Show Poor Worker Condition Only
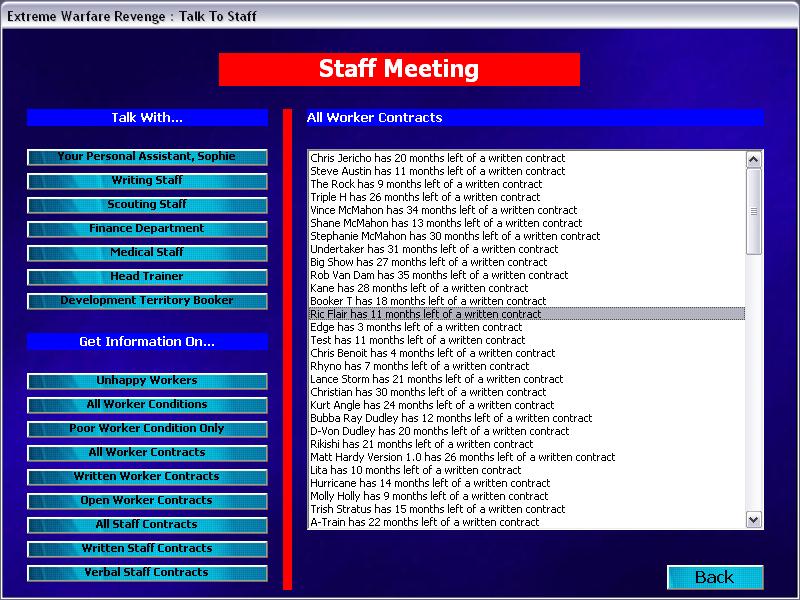This screenshot has height=600, width=800. pyautogui.click(x=147, y=429)
